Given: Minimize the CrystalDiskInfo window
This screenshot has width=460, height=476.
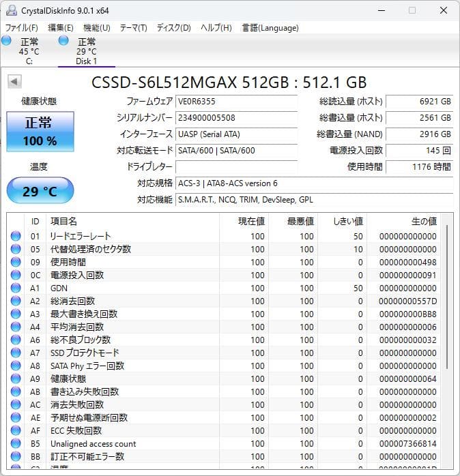Looking at the screenshot, I should [x=382, y=10].
